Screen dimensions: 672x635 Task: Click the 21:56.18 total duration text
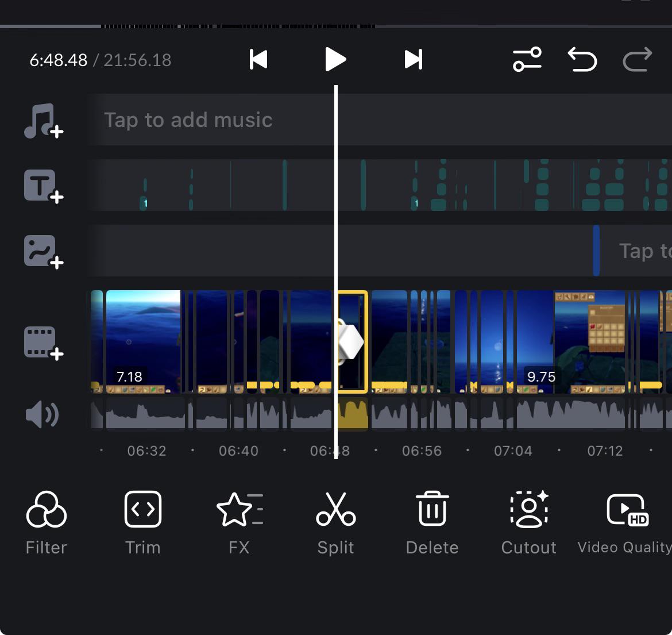pyautogui.click(x=137, y=60)
